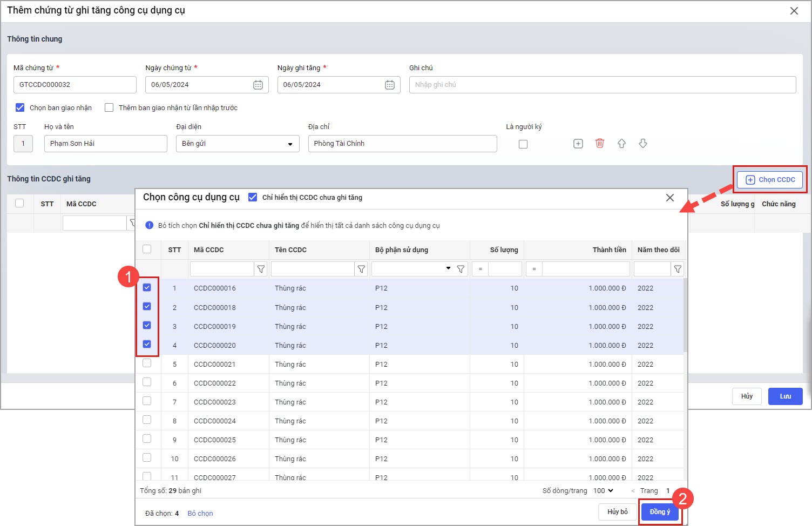
Task: Click the Năm theo dõi filter icon
Action: [x=678, y=269]
